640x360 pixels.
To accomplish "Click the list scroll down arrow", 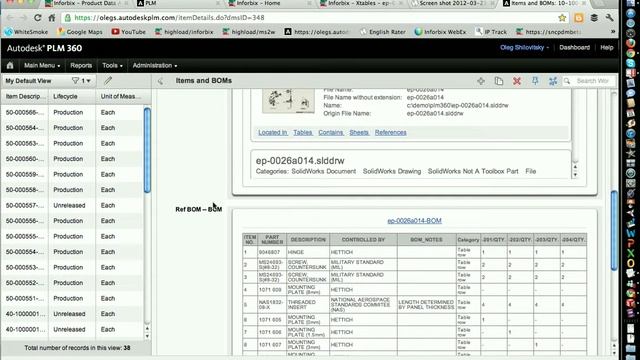I will click(147, 336).
